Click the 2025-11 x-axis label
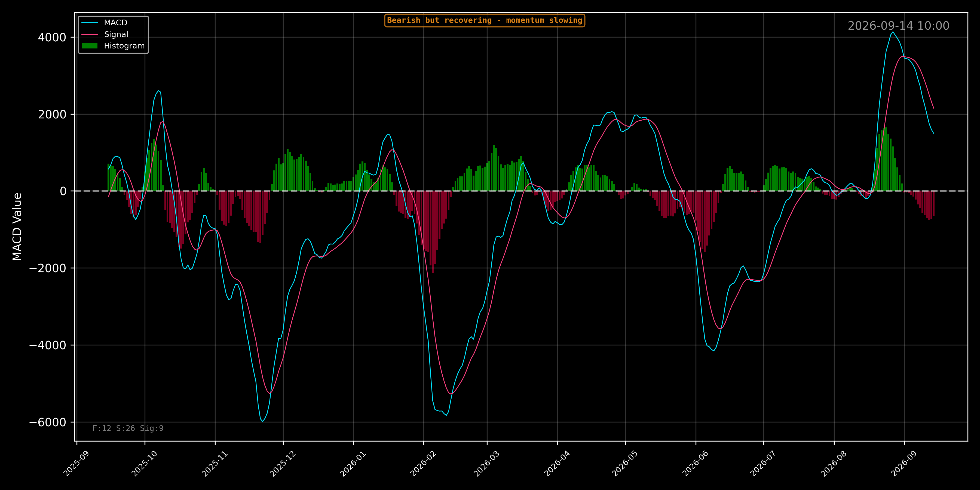Viewport: 980px width, 490px height. click(x=215, y=463)
